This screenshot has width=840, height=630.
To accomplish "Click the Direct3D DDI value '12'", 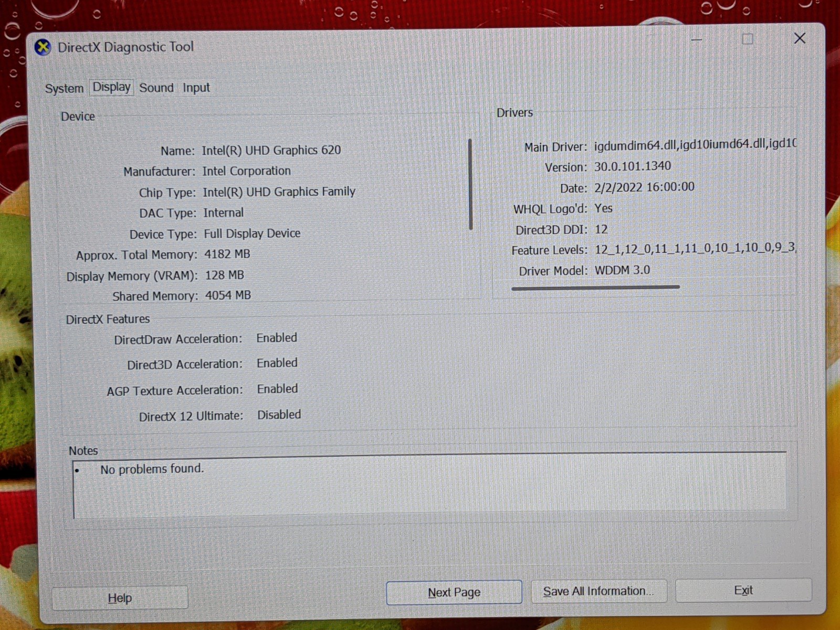I will (601, 229).
